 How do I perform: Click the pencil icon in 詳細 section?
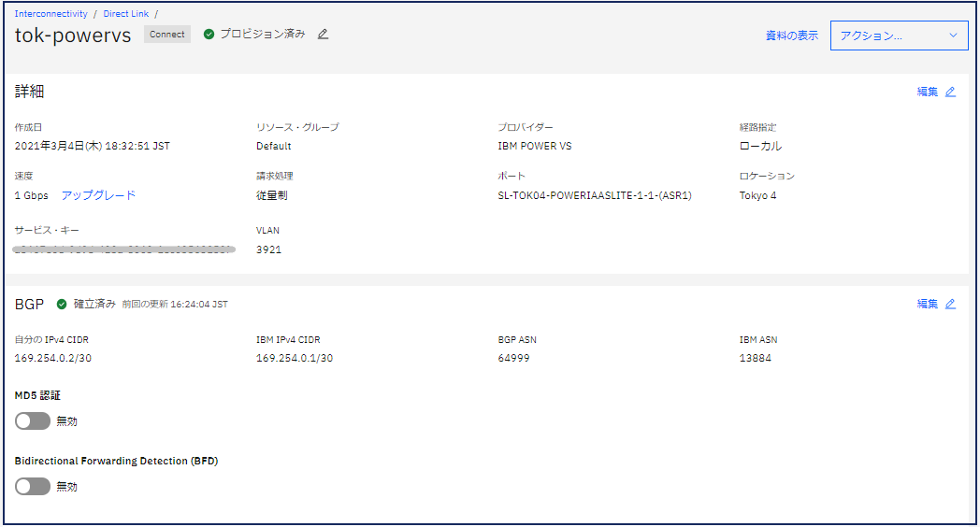coord(950,92)
